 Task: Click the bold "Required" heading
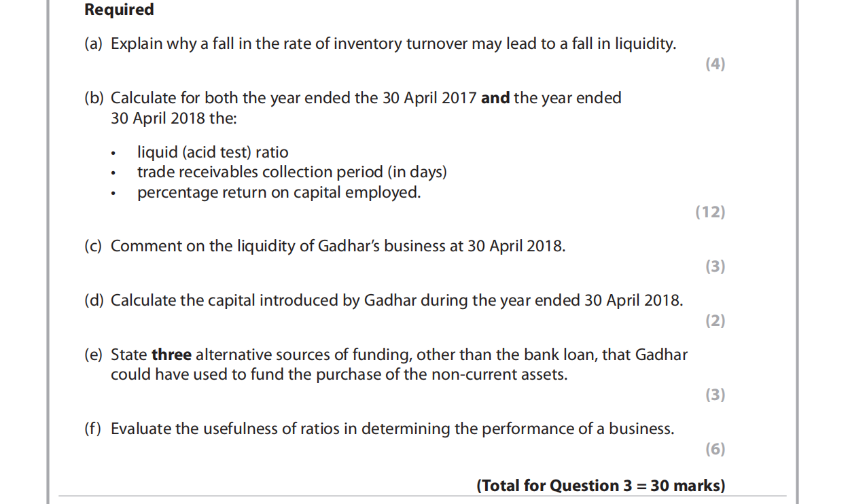point(119,10)
